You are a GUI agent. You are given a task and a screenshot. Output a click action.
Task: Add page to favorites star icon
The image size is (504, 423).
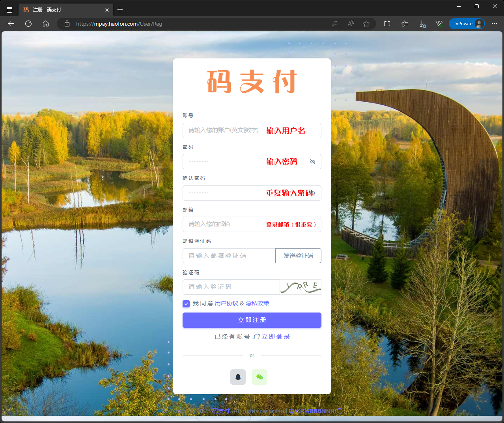pyautogui.click(x=366, y=24)
